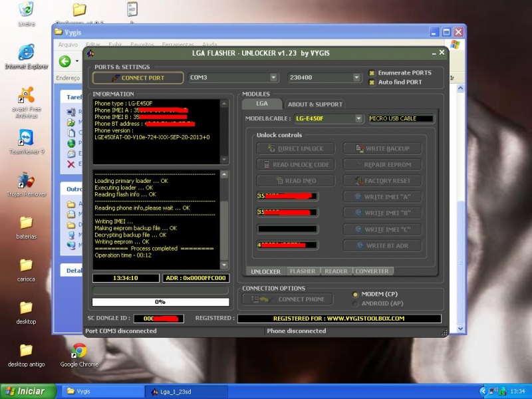
Task: Open the TeamViewer 9 desktop icon
Action: (26, 142)
